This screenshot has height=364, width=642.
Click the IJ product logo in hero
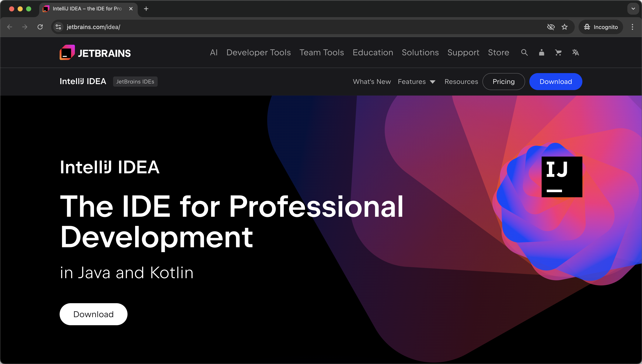[562, 177]
